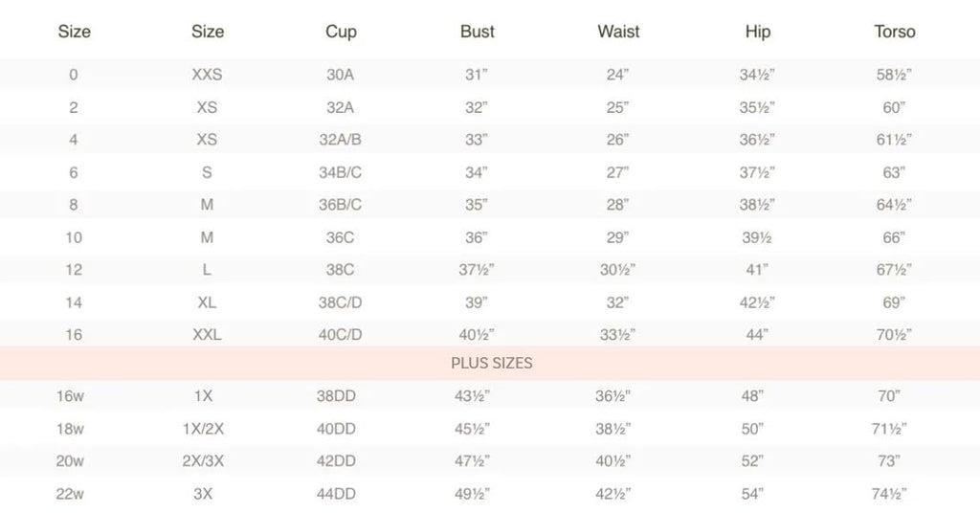Viewport: 980px width, 513px height.
Task: Click the 44DD cup cell
Action: click(x=340, y=493)
